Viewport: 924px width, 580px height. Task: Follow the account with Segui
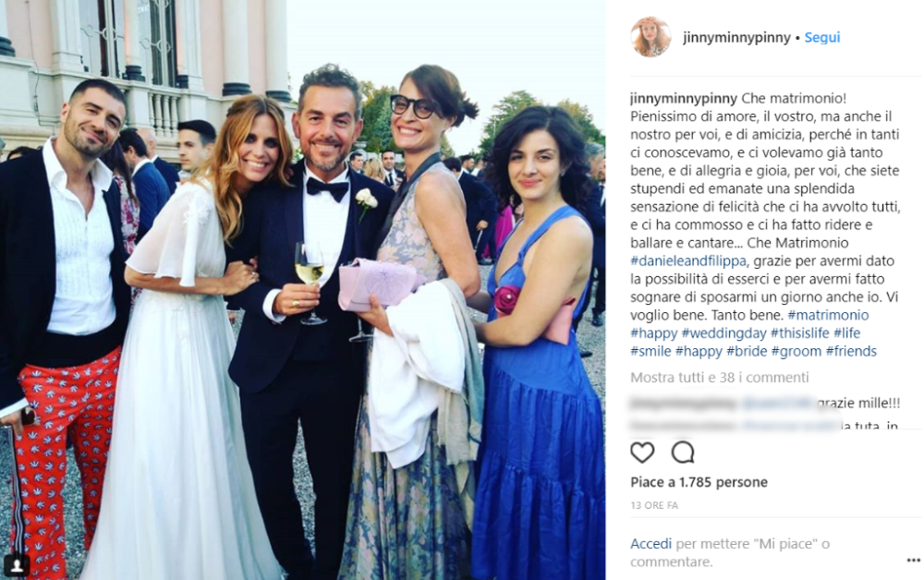click(822, 37)
